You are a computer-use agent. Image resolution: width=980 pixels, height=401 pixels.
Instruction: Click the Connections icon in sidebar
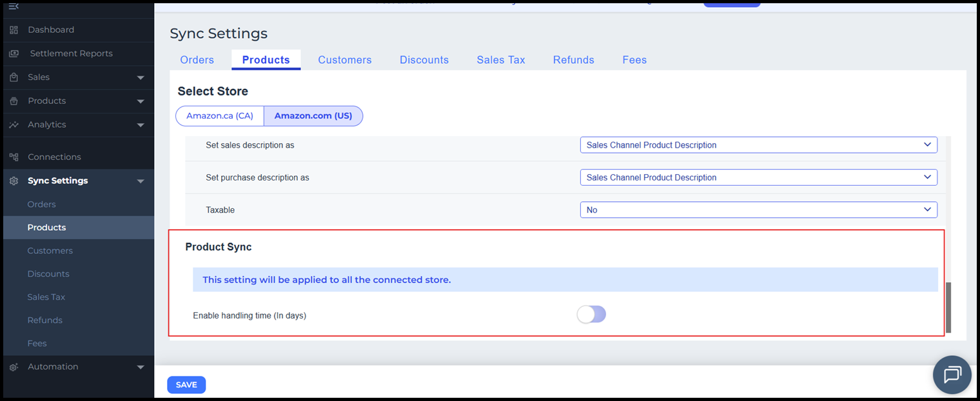(14, 157)
